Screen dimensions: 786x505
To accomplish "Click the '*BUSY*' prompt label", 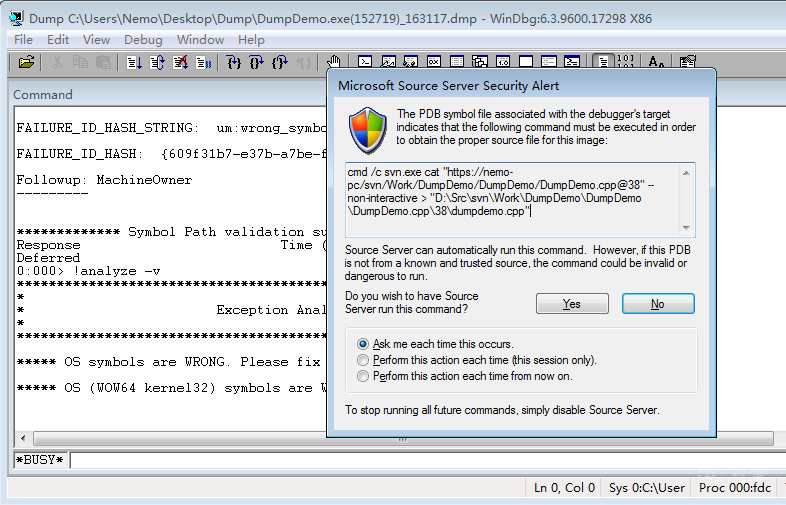I will 40,460.
